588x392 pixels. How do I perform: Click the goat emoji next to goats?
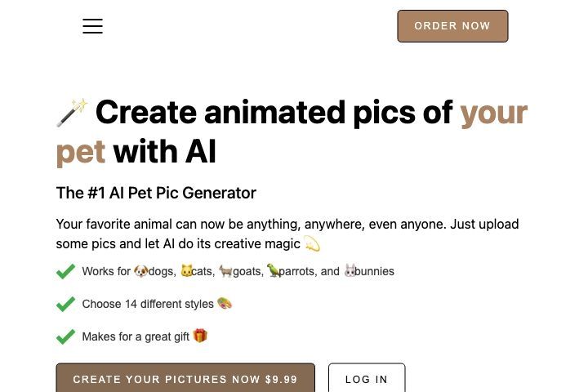point(225,271)
